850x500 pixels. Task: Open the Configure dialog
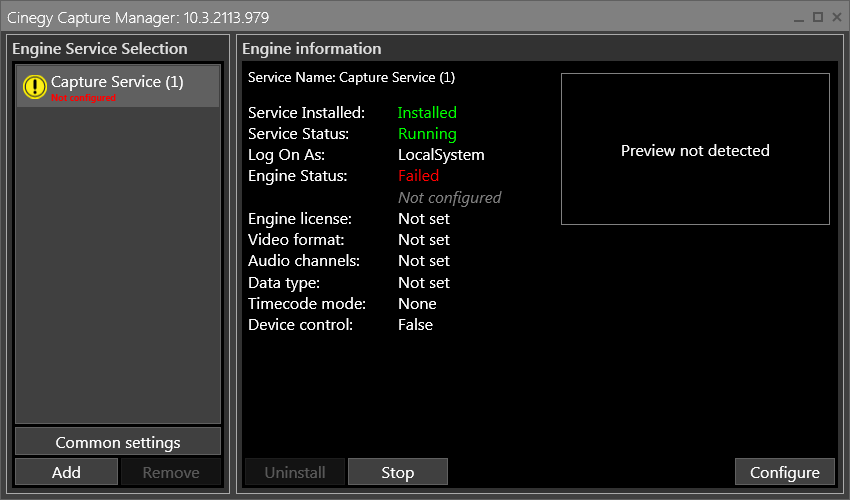click(x=784, y=472)
